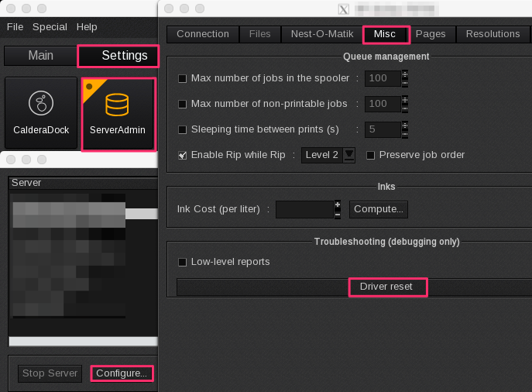Open the Special menu
Image resolution: width=532 pixels, height=392 pixels.
click(x=50, y=26)
